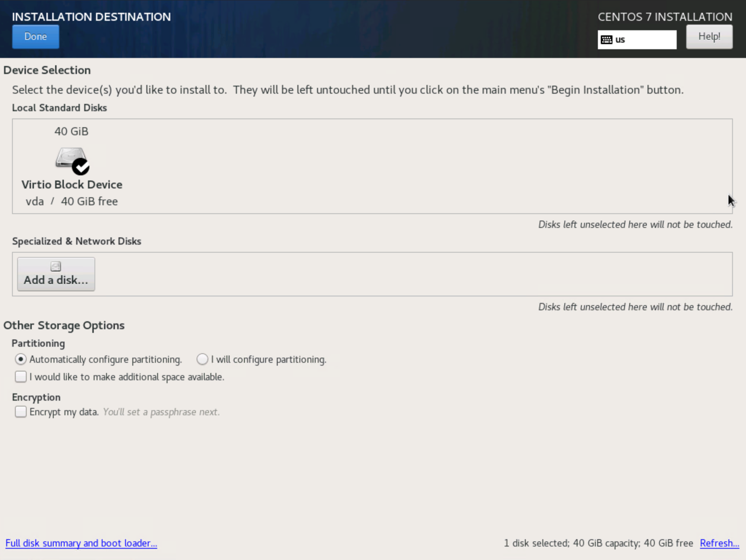Click the keyboard icon in layout indicator
This screenshot has height=560, width=746.
(x=606, y=39)
